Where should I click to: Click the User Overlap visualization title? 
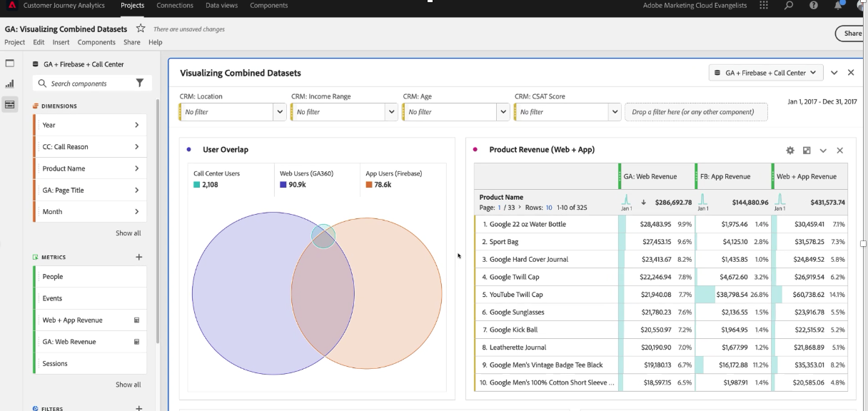tap(226, 150)
